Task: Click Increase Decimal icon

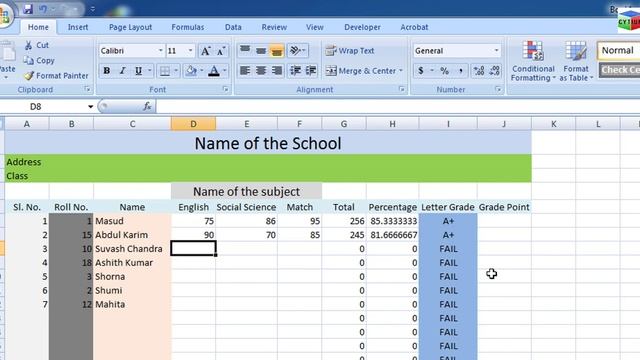Action: coord(479,71)
